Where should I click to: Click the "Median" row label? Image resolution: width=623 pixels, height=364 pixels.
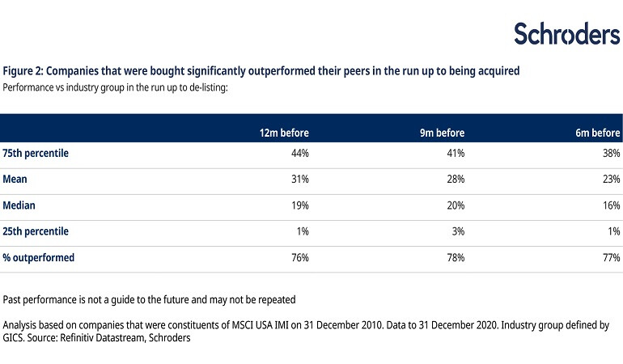pyautogui.click(x=19, y=205)
